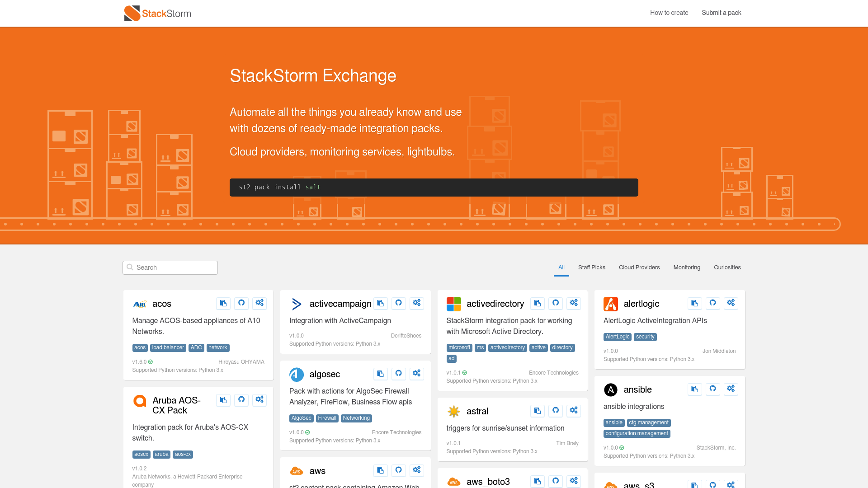Click the How to create link

(x=669, y=13)
